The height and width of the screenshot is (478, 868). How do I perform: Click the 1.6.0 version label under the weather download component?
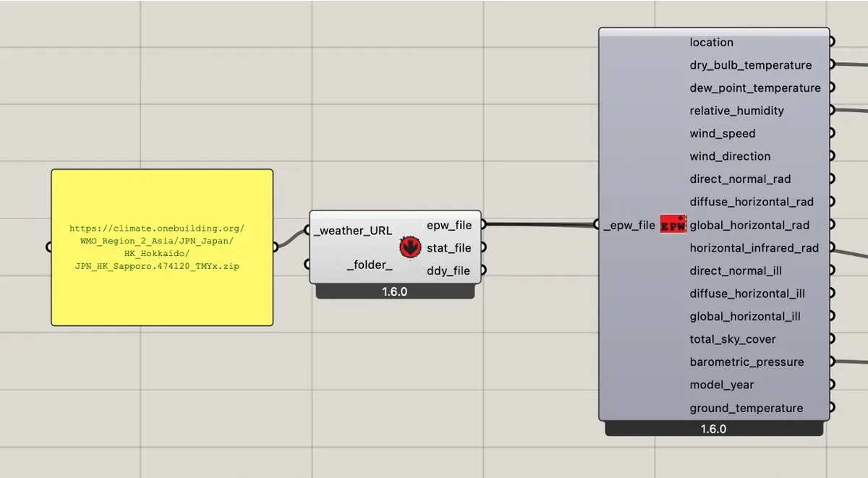pos(395,292)
